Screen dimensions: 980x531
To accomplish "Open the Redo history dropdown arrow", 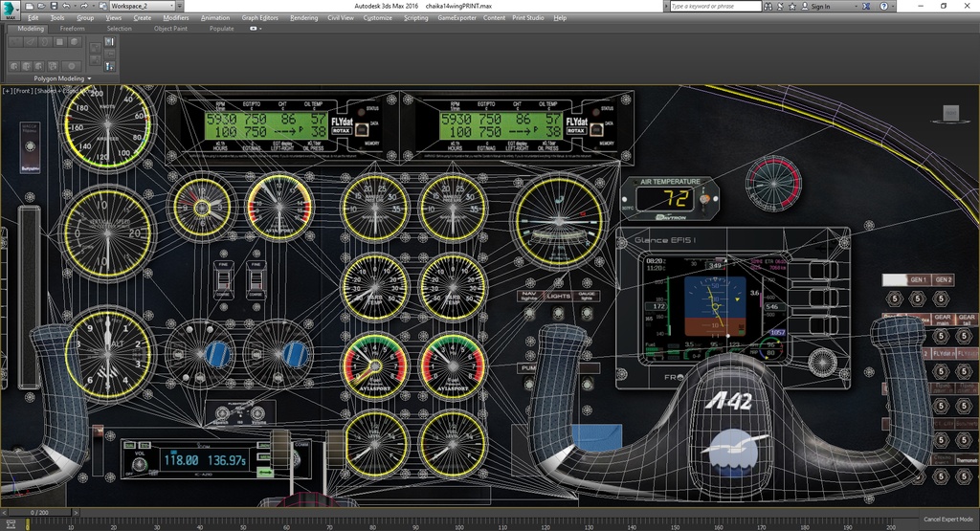I will coord(94,7).
